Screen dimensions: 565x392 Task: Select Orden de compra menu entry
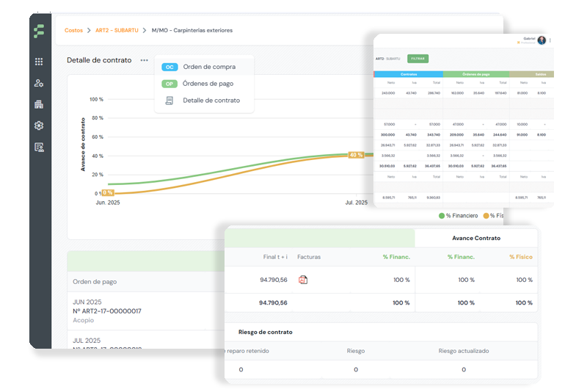point(208,67)
